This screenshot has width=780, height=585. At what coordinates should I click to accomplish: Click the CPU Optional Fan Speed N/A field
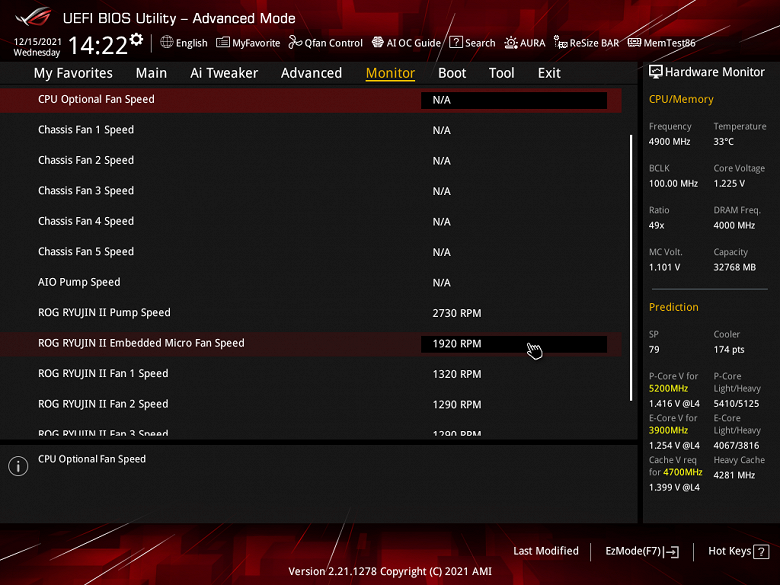point(514,100)
